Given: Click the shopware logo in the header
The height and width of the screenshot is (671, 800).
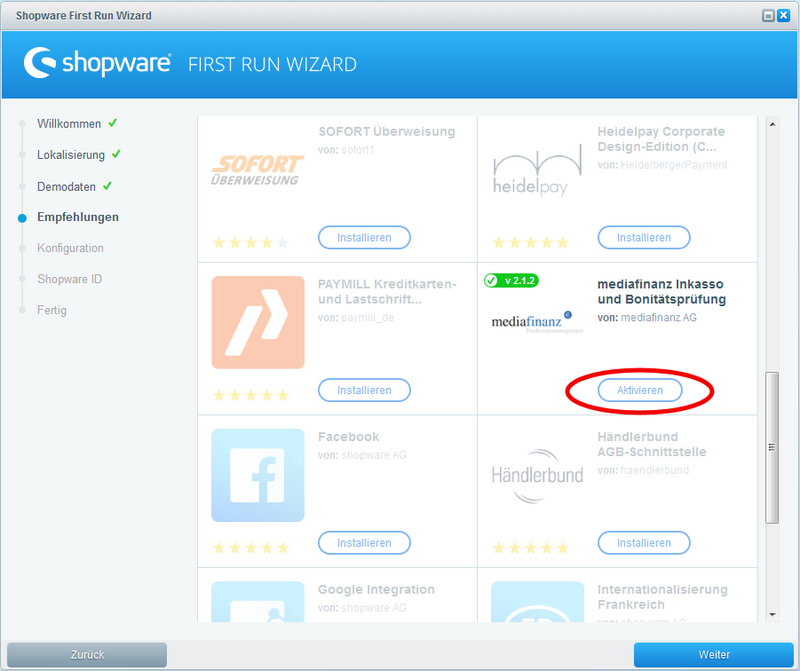Looking at the screenshot, I should 97,63.
